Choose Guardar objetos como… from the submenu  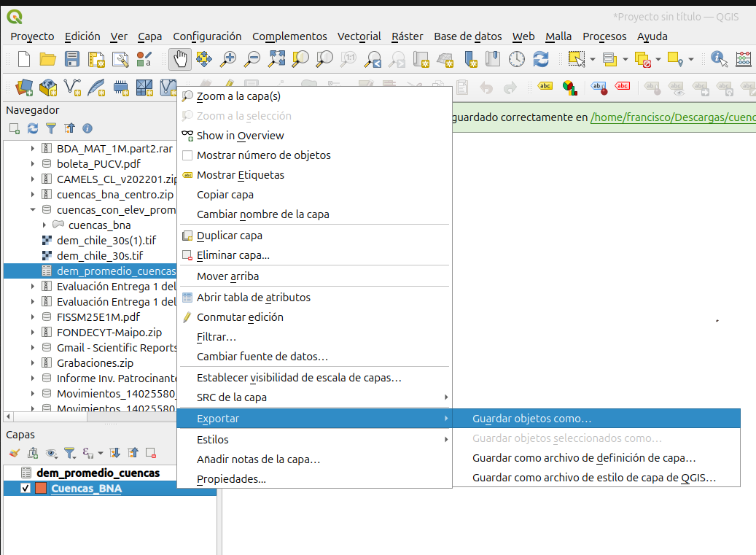pos(531,419)
